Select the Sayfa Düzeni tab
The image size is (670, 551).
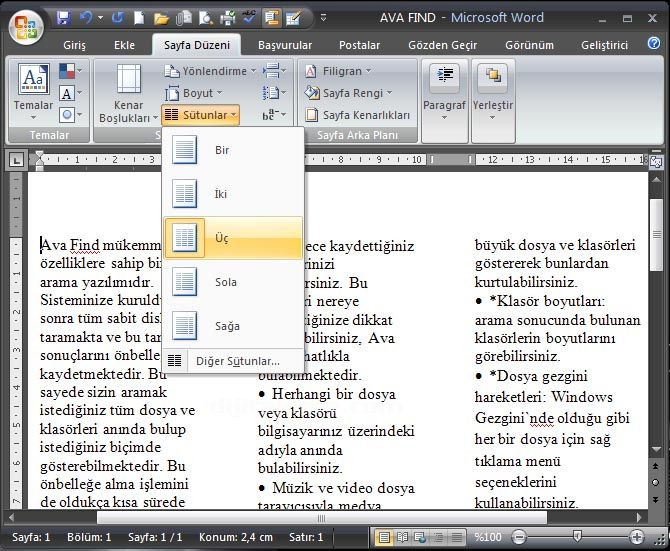(x=197, y=45)
